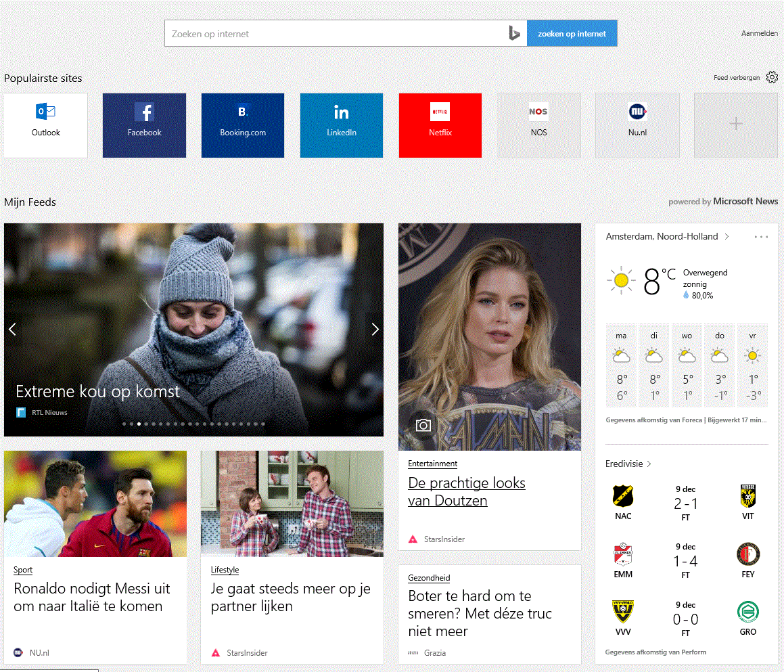Expand the Eredivisie scores section
This screenshot has width=784, height=672.
[627, 464]
